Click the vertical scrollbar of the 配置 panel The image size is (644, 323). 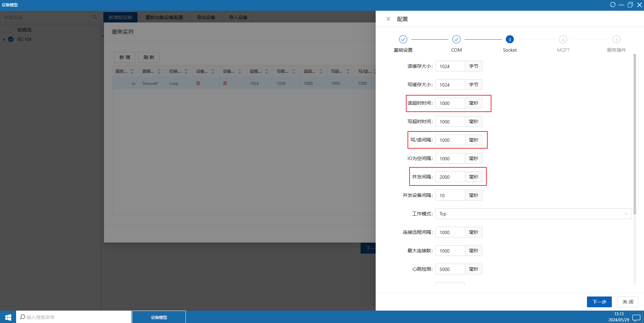coord(635,134)
